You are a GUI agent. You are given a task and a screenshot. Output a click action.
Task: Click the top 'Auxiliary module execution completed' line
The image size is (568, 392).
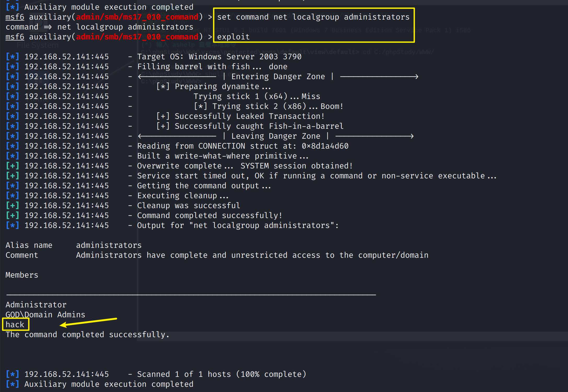(x=109, y=7)
